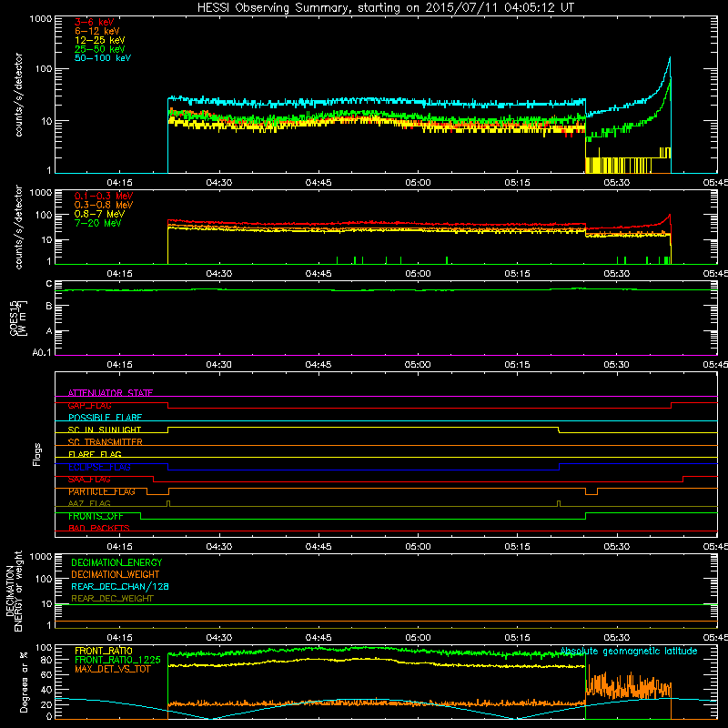The width and height of the screenshot is (728, 728).
Task: Select the 25-50 keV legend label
Action: [100, 49]
